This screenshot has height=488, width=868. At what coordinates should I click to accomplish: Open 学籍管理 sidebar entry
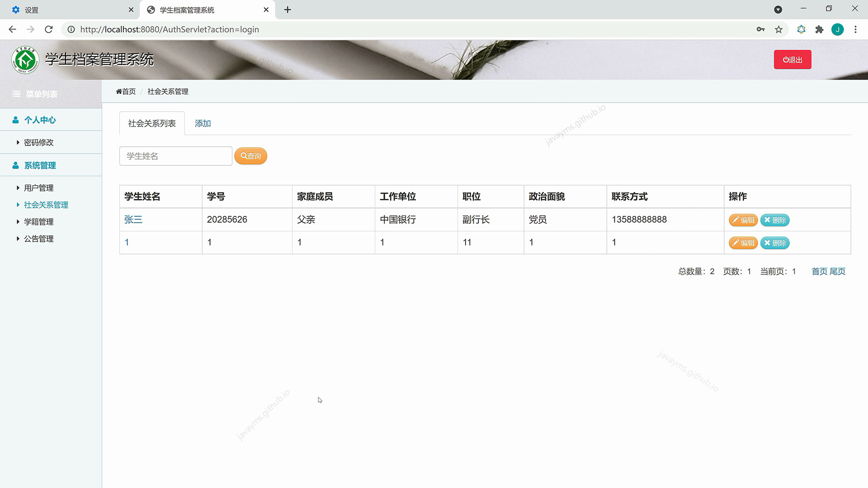click(38, 222)
